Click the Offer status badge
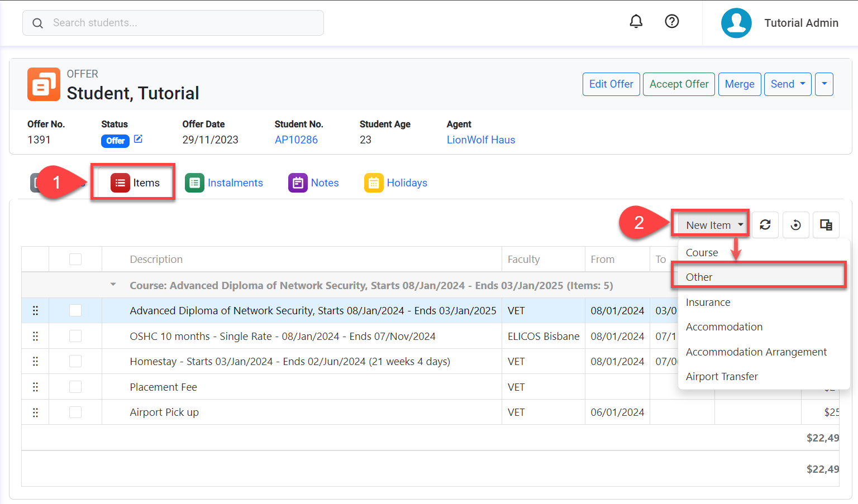This screenshot has width=858, height=504. (115, 141)
